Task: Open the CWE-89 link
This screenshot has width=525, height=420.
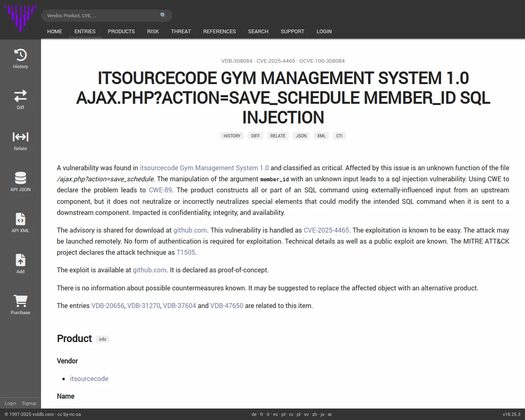Action: tap(160, 190)
